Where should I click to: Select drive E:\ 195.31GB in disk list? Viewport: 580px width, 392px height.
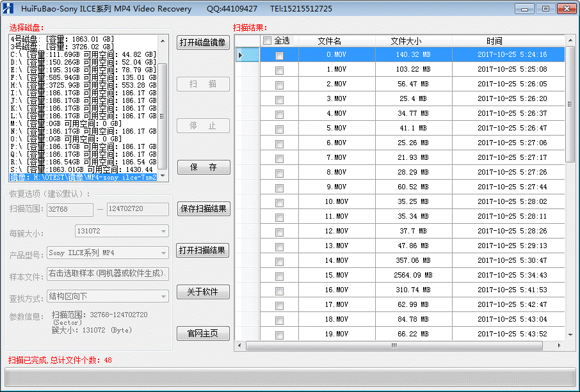tap(83, 70)
